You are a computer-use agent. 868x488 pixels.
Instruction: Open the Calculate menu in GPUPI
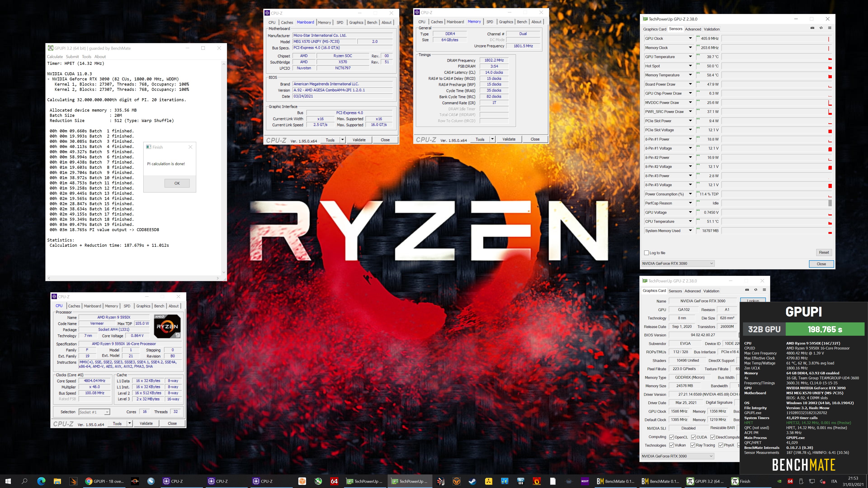55,56
